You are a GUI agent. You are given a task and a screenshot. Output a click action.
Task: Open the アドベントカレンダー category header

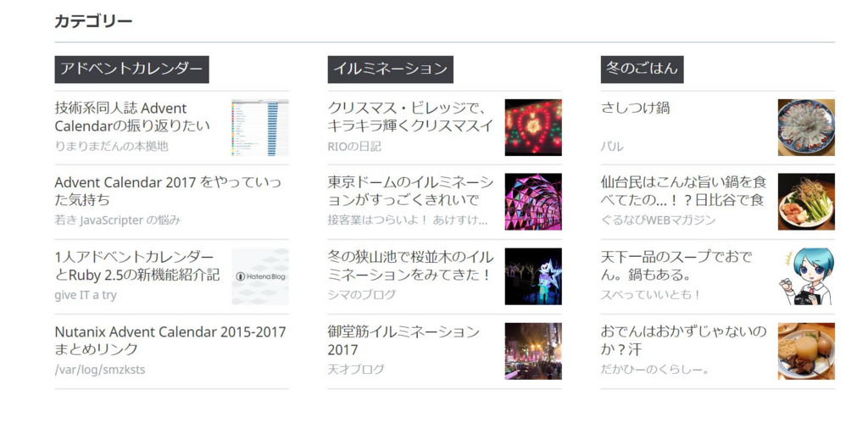coord(131,70)
